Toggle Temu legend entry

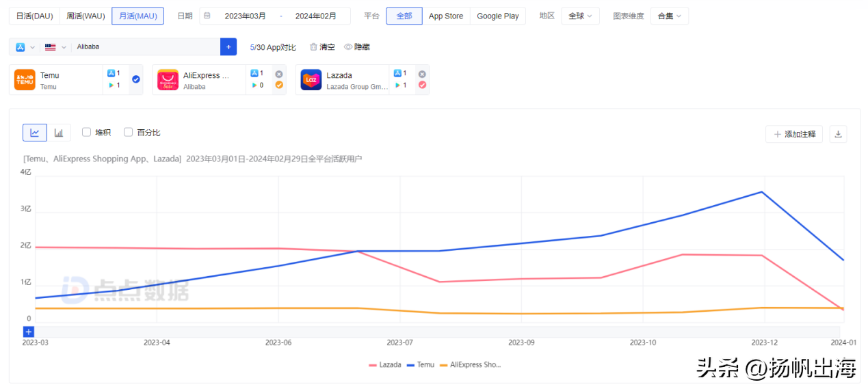(x=420, y=364)
